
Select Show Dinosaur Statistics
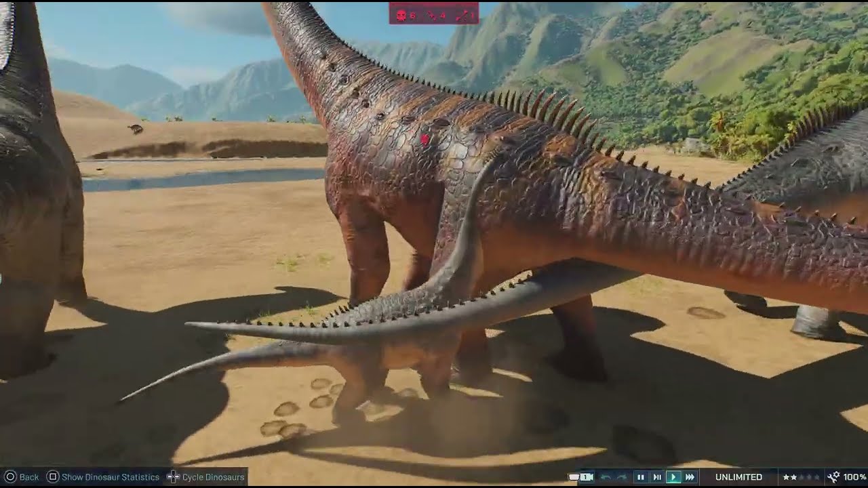click(111, 477)
